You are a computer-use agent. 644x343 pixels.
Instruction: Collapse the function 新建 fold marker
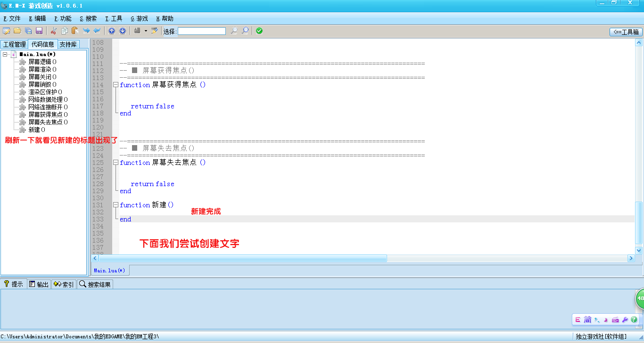(116, 205)
